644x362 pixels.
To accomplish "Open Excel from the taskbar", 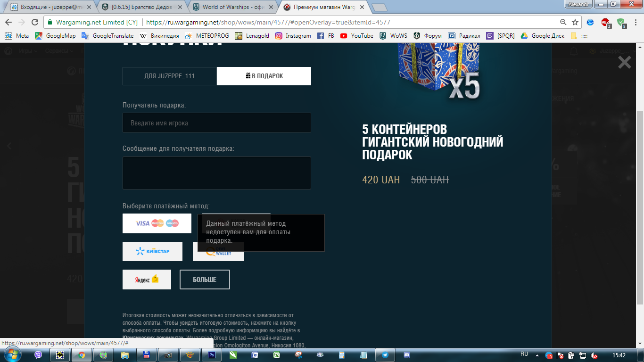I will 277,355.
